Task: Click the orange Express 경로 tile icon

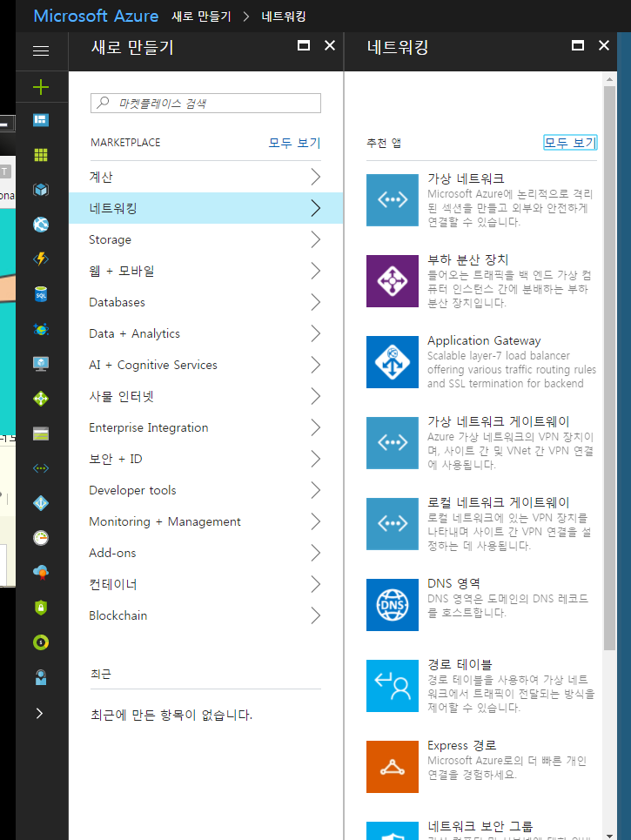Action: pyautogui.click(x=393, y=766)
